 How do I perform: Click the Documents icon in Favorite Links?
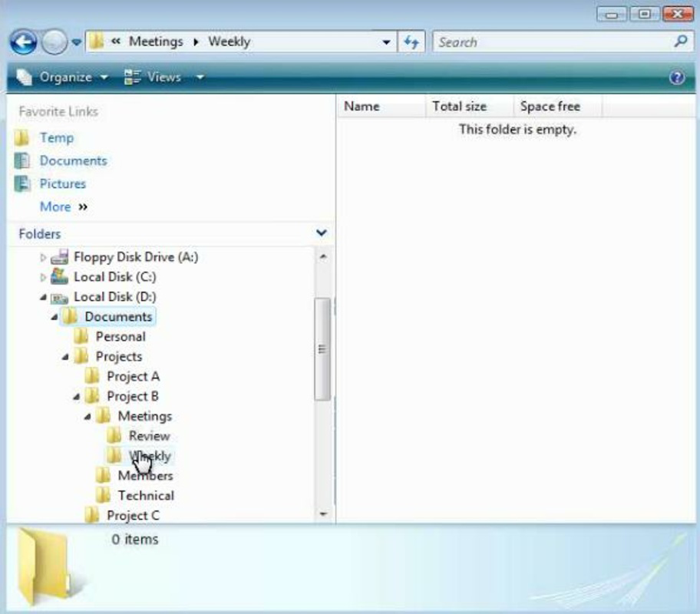(21, 160)
